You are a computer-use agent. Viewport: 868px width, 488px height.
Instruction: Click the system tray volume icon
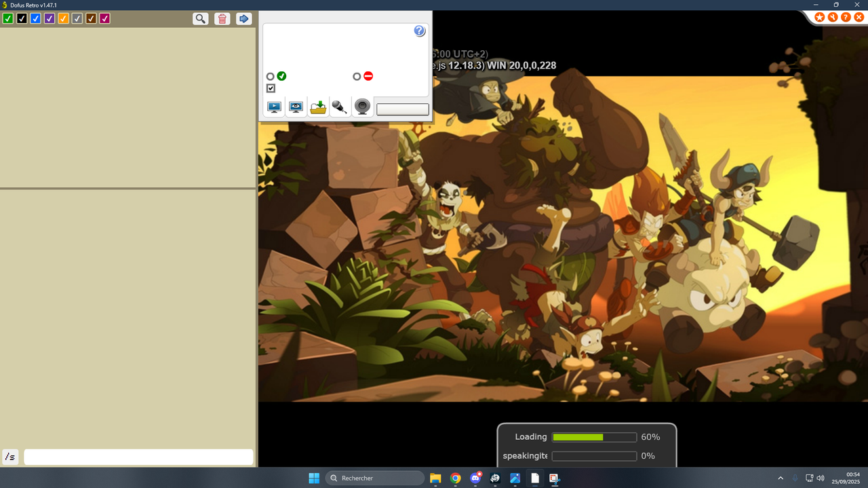tap(821, 478)
